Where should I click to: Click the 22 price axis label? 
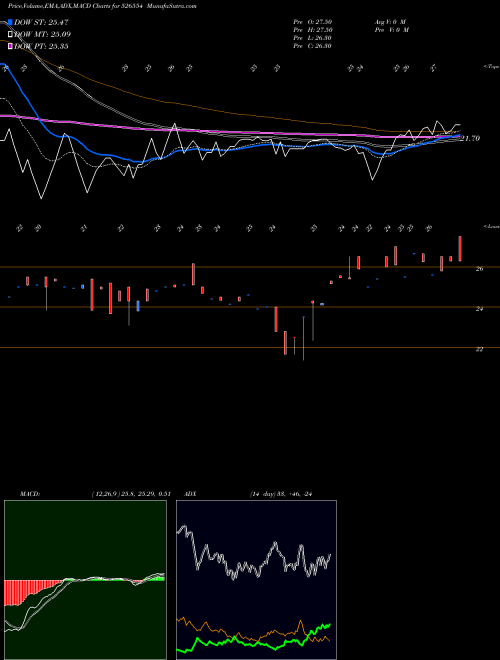point(479,349)
